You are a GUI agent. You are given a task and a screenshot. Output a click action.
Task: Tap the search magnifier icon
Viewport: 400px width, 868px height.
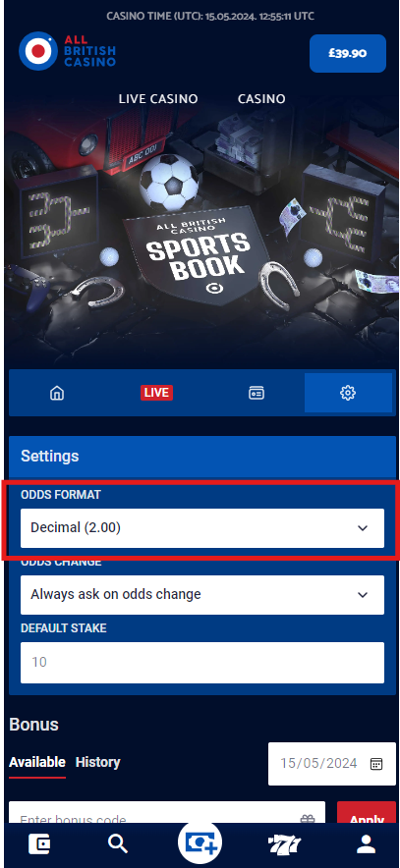118,844
